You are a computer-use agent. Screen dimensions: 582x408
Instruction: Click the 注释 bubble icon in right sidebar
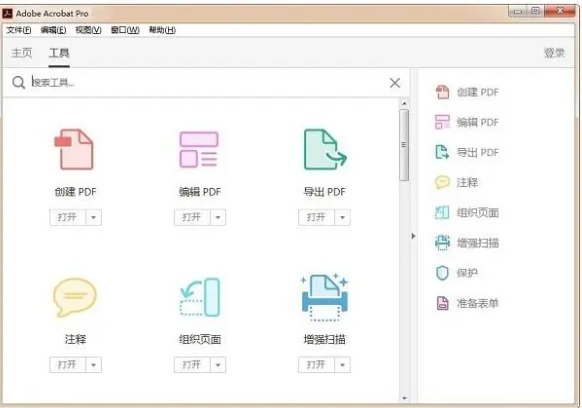442,182
